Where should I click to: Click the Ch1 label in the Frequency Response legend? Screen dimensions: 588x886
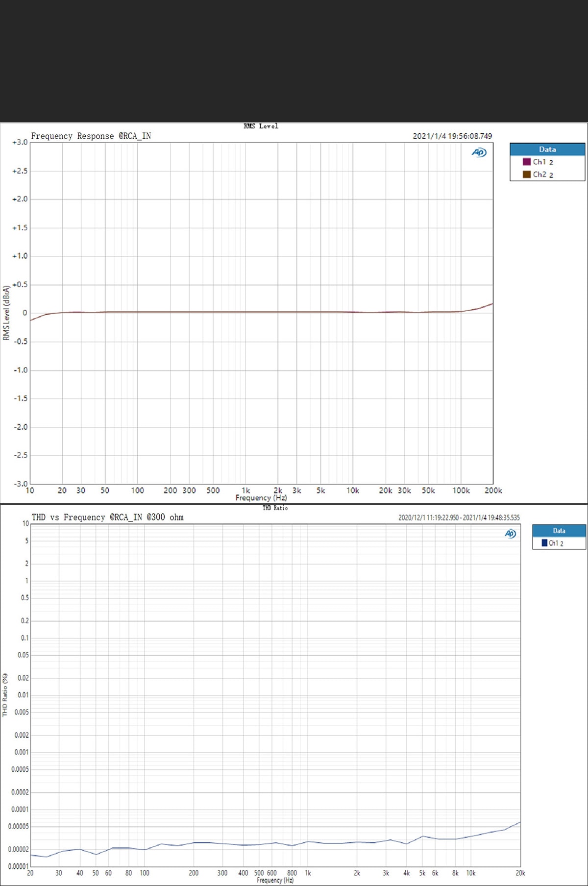click(539, 162)
